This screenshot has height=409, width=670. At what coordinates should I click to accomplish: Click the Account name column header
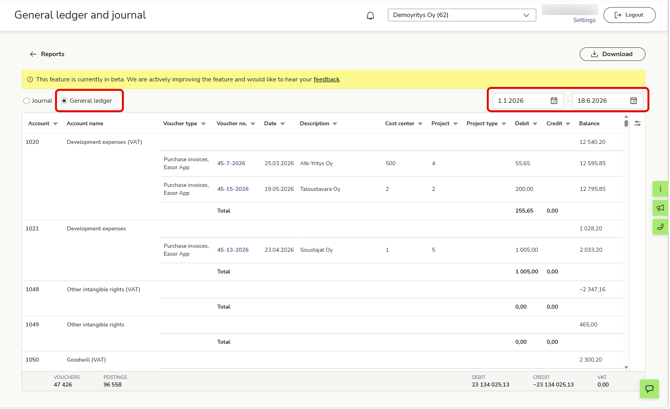coord(85,124)
